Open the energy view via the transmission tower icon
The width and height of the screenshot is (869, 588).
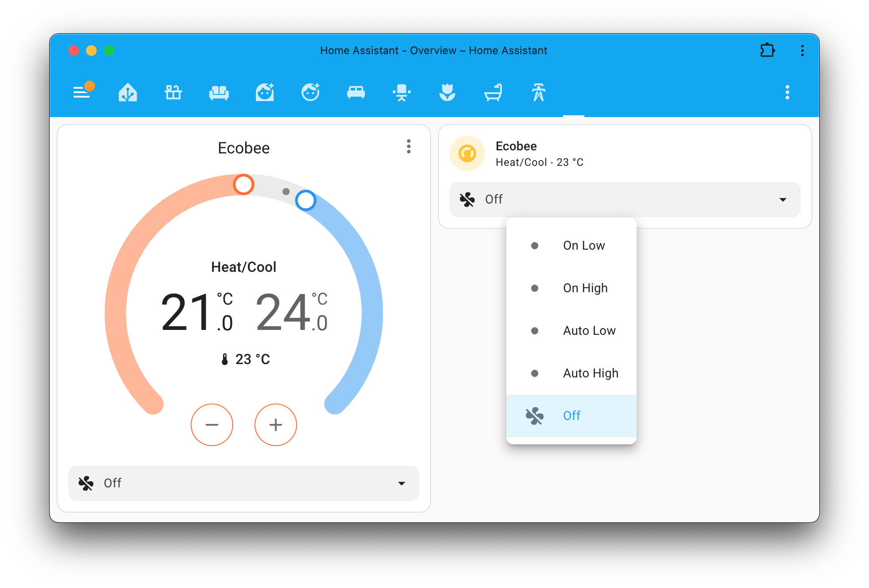click(539, 93)
